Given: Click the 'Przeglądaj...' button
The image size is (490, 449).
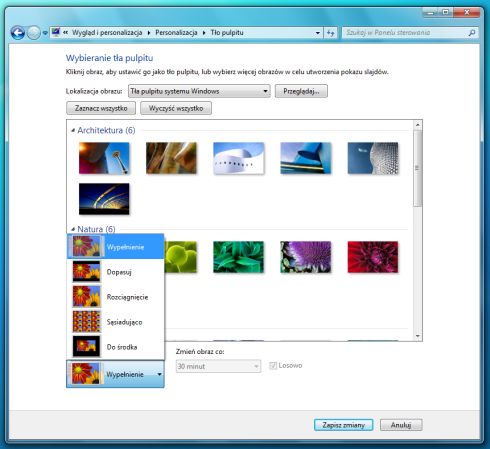Looking at the screenshot, I should pyautogui.click(x=301, y=91).
